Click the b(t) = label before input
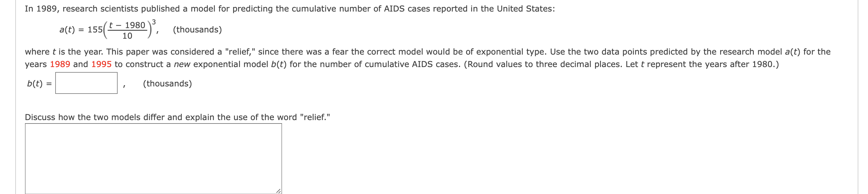This screenshot has width=868, height=194. pyautogui.click(x=39, y=84)
